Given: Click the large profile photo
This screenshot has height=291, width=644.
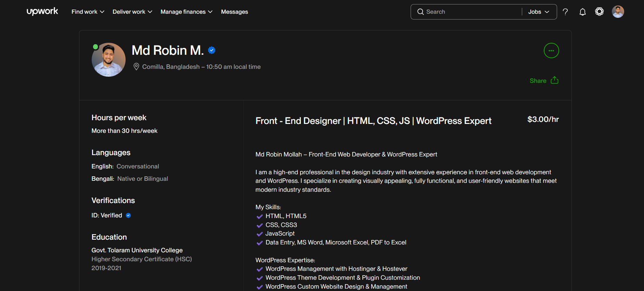Looking at the screenshot, I should pos(108,60).
